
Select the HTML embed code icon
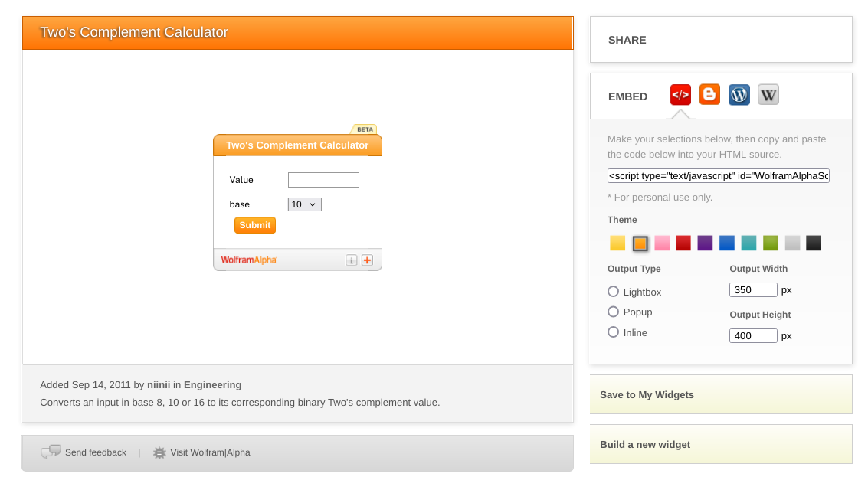[x=680, y=95]
